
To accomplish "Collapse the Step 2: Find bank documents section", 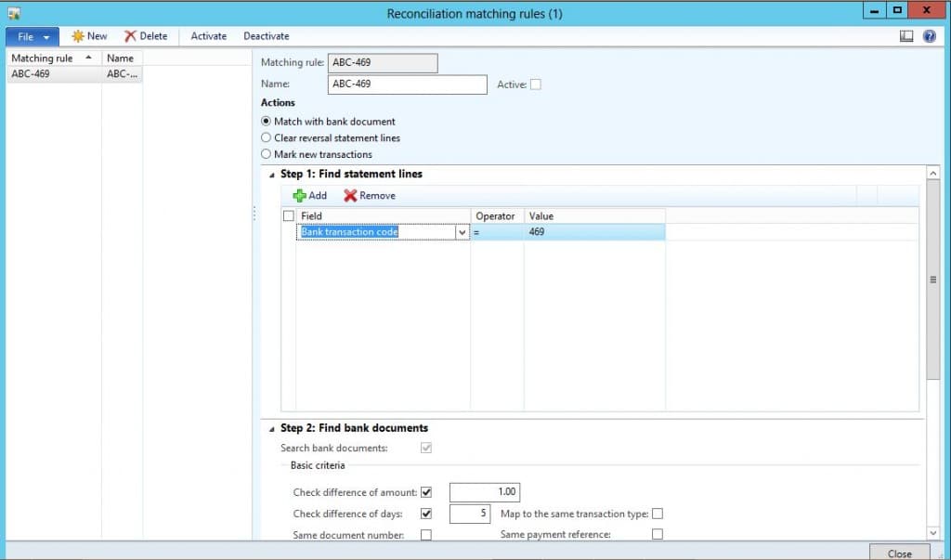I will 272,428.
